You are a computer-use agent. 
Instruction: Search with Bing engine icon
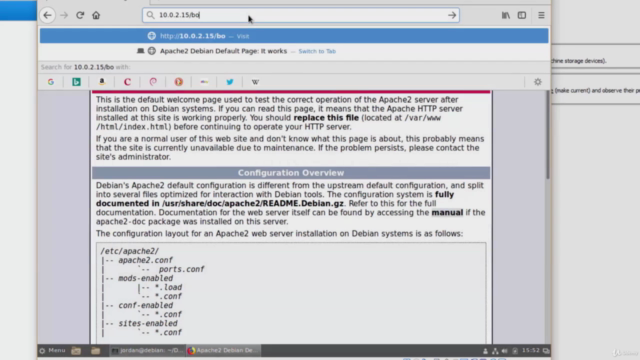point(76,82)
